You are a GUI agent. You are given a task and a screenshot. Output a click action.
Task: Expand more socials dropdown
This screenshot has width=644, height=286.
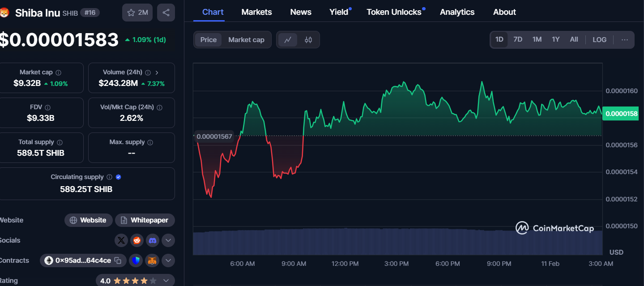click(168, 240)
